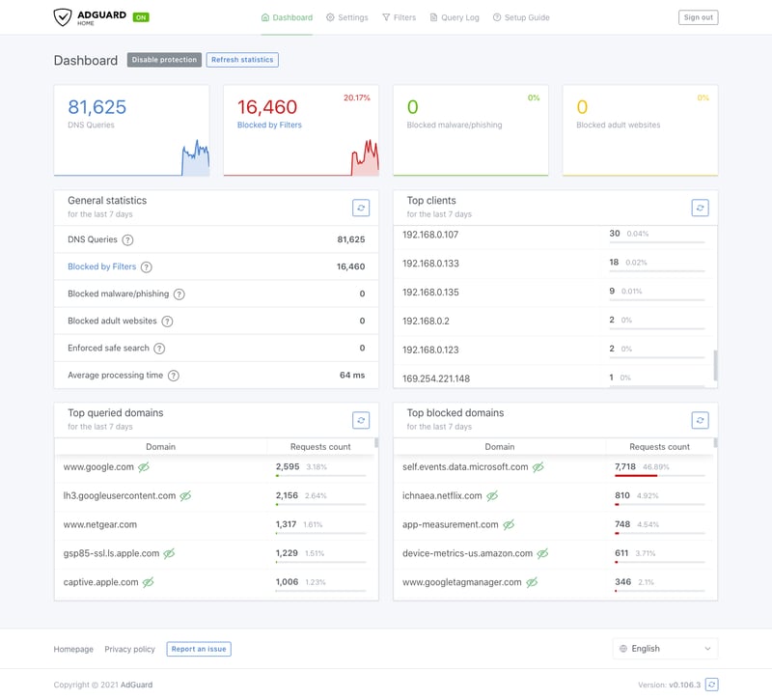Toggle blocking for self.events.data.microsoft.com
This screenshot has width=772, height=700.
coord(538,467)
